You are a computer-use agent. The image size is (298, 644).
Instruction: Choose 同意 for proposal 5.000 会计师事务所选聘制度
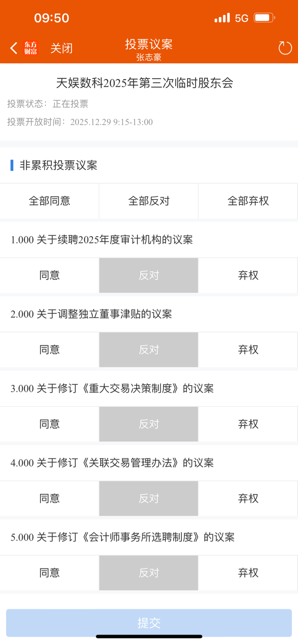click(x=49, y=573)
